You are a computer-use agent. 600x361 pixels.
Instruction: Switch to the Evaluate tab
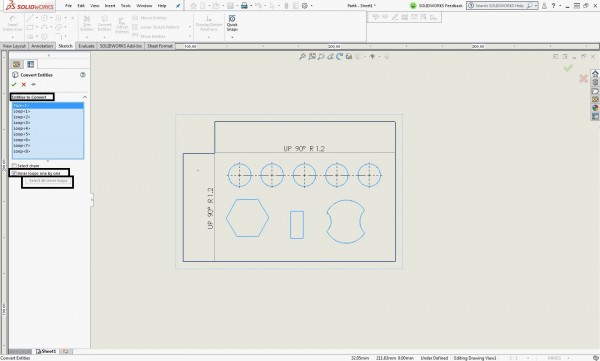point(86,46)
